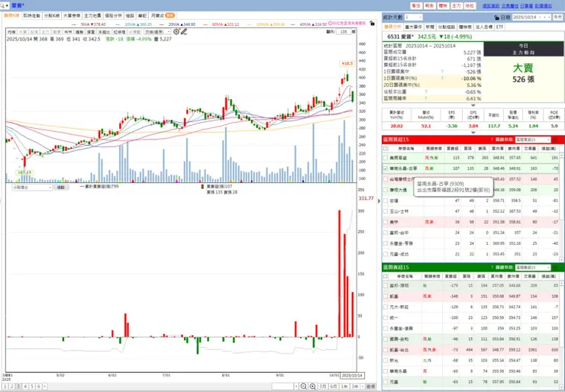
Task: Click the red 報告 button
Action: coord(430,6)
